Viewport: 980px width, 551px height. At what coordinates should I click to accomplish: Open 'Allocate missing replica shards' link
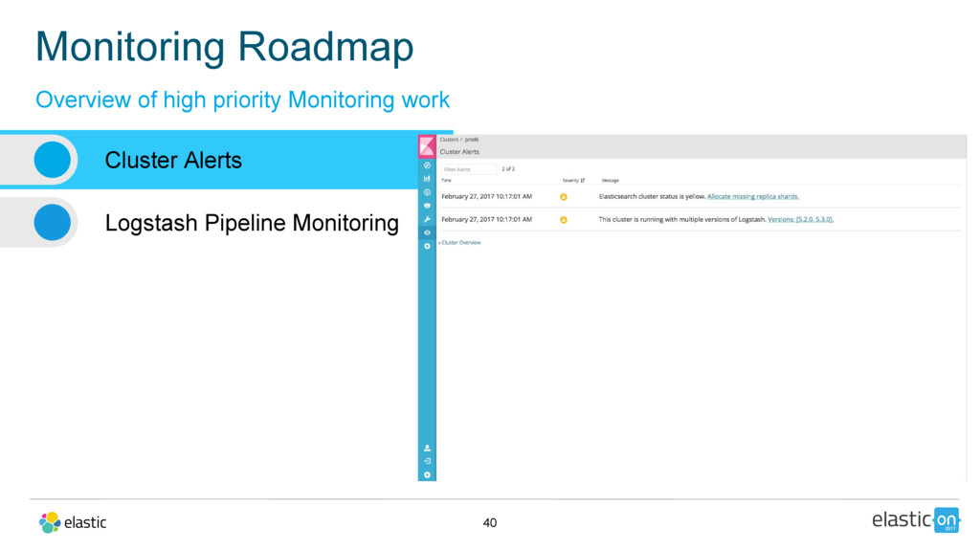pos(752,196)
